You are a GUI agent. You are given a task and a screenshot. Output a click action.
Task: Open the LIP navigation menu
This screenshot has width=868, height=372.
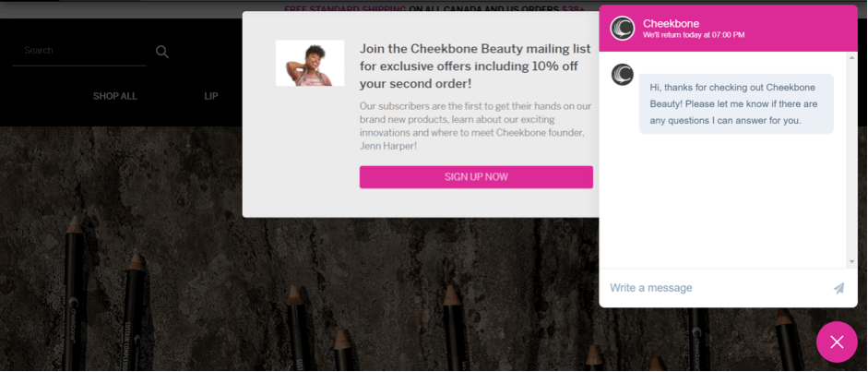click(211, 96)
